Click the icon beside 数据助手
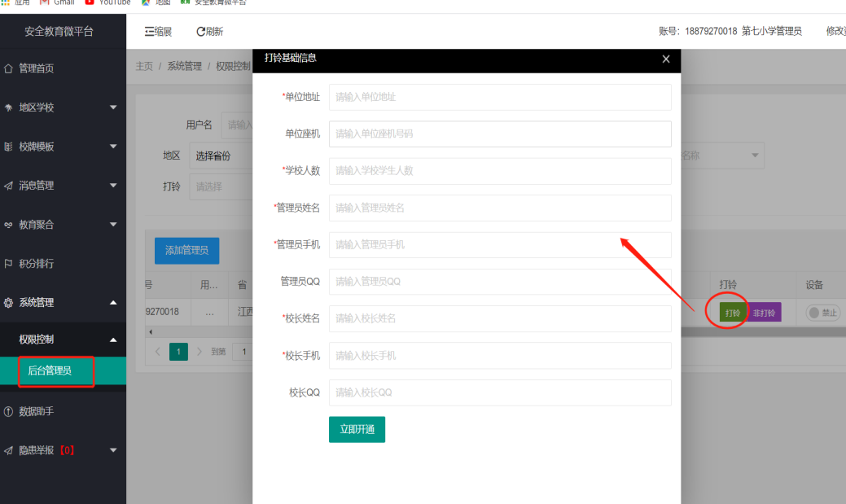 9,411
